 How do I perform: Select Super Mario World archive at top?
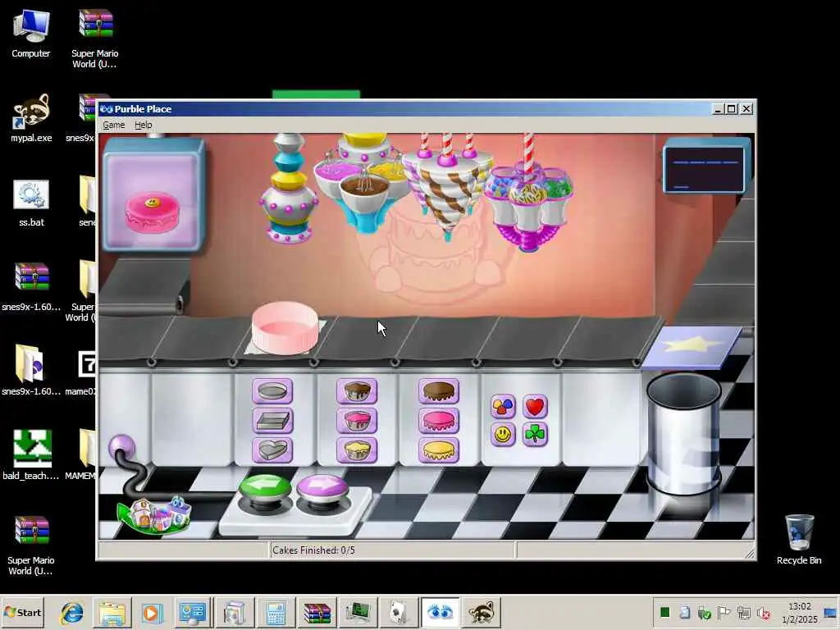point(95,39)
